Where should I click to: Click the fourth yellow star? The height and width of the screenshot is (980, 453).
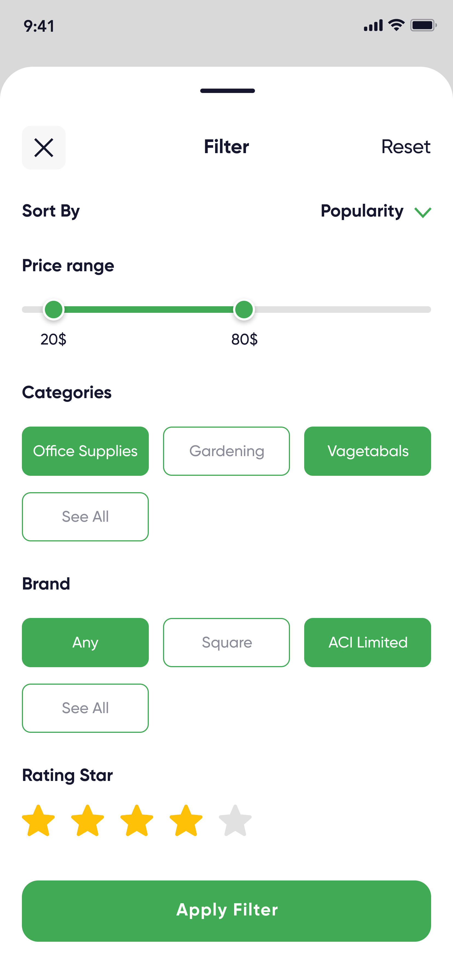[186, 821]
